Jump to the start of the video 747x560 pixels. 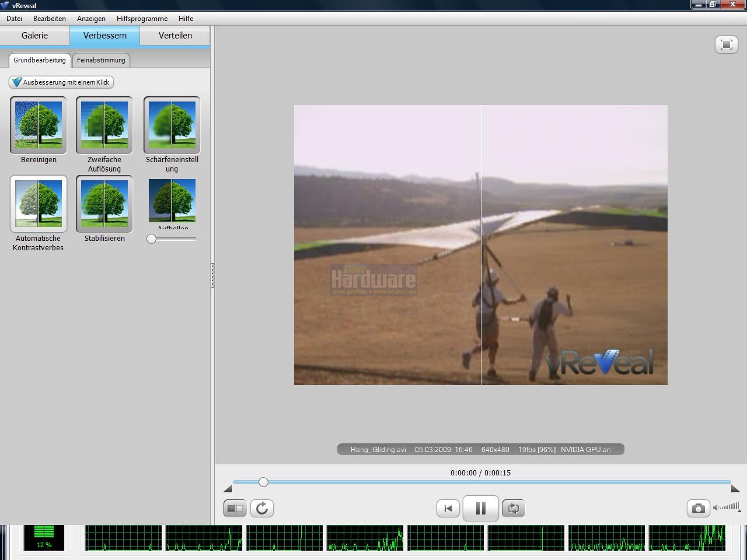tap(448, 508)
